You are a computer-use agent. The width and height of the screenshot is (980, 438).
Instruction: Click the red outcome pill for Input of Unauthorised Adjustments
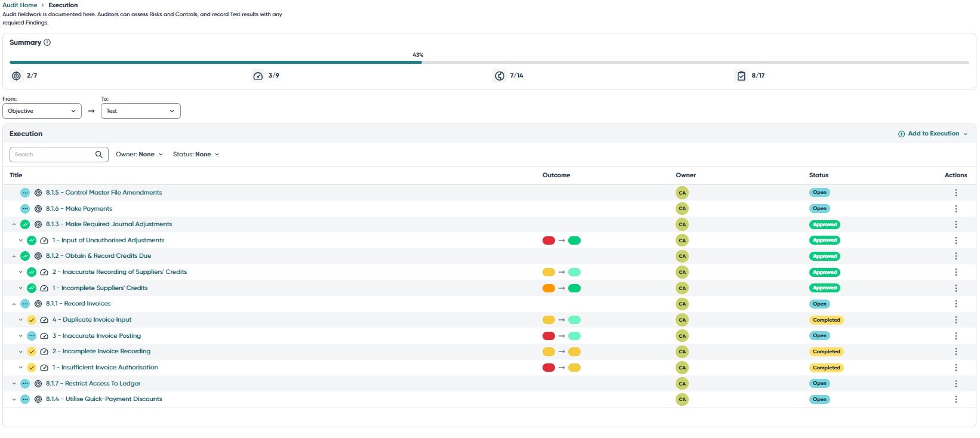pos(548,240)
